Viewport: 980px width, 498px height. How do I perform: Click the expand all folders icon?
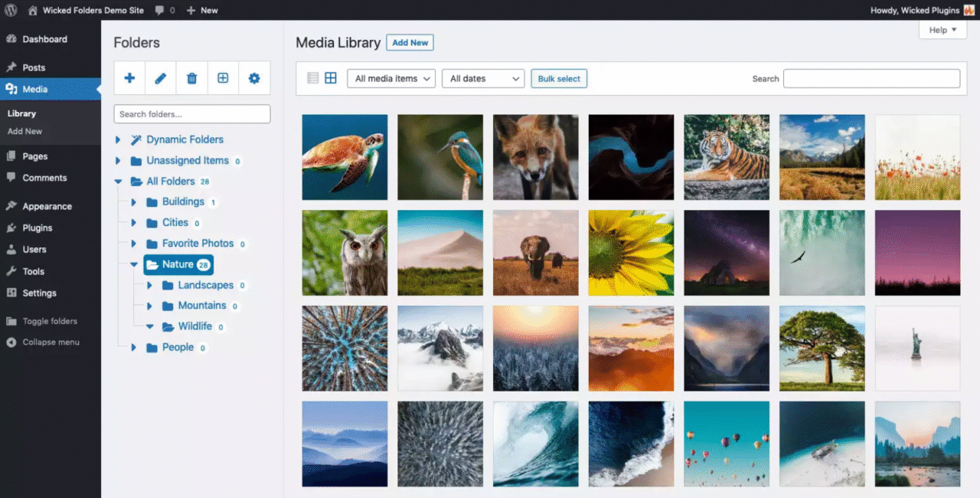point(223,78)
